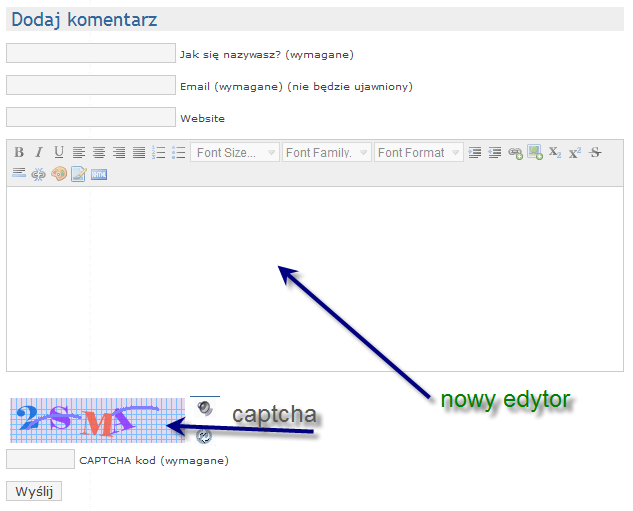
Task: Insert a numbered list
Action: (159, 153)
